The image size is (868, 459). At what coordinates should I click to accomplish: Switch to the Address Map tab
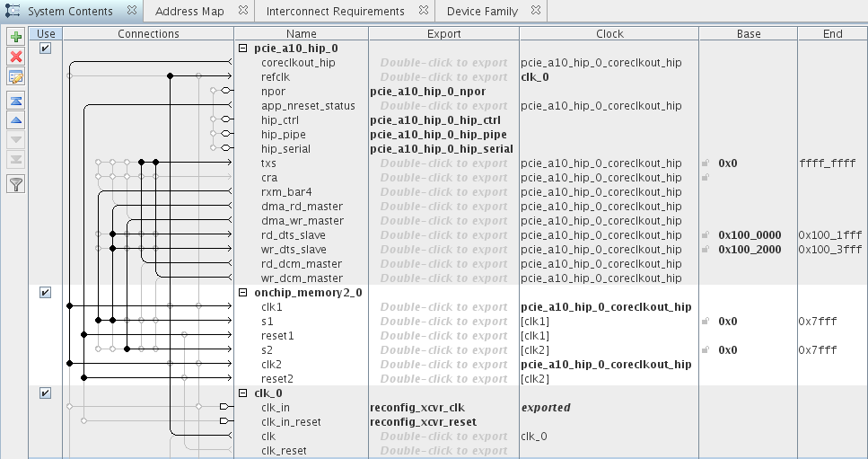point(189,11)
